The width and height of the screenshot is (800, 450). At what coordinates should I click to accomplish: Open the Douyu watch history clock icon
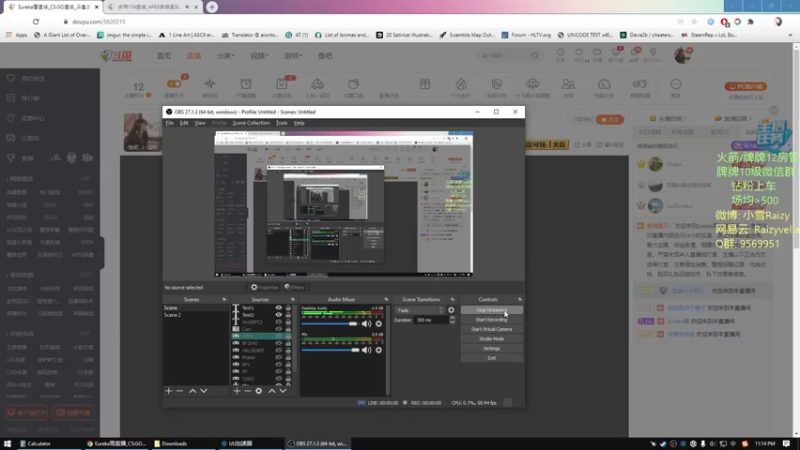pos(560,53)
